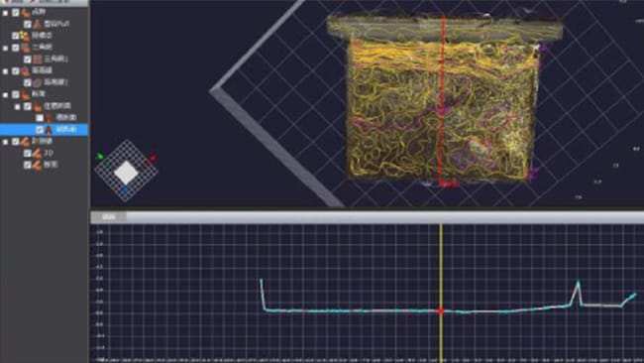Uncheck the item with the brown grid icon
Viewport: 644px width, 363px height.
(x=27, y=60)
